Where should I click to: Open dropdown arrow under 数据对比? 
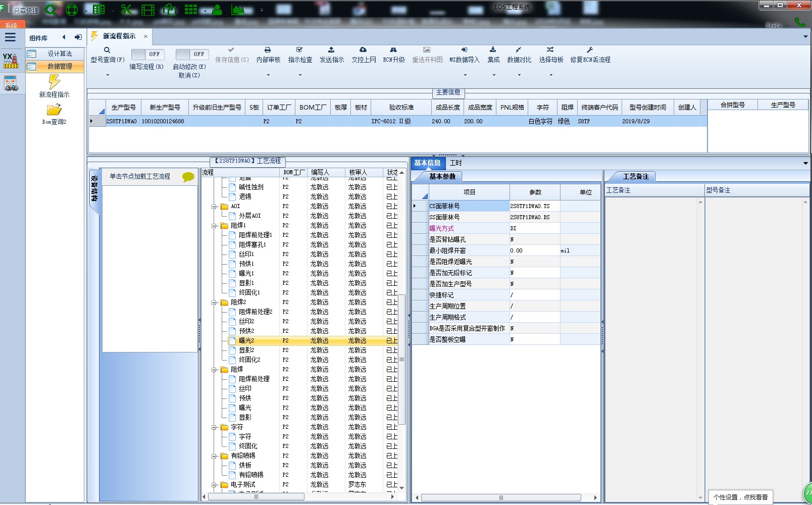(x=519, y=75)
